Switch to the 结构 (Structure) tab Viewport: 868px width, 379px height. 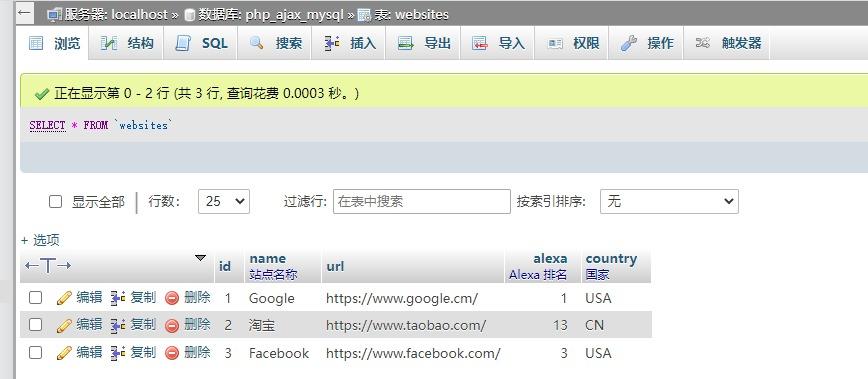pos(126,43)
